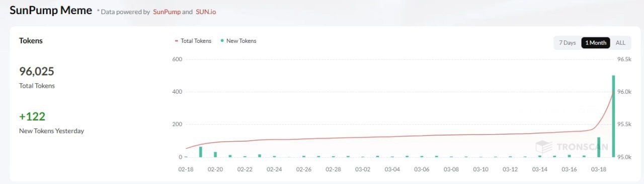Toggle the New Tokens legend dot
The height and width of the screenshot is (184, 644).
[x=222, y=41]
